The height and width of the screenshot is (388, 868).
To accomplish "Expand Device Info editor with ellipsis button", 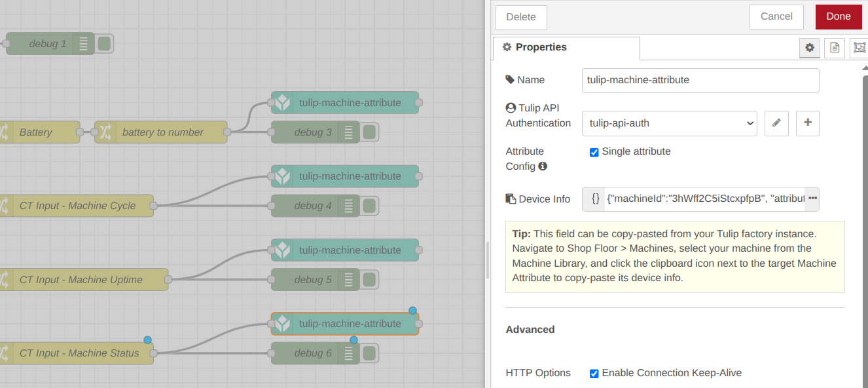I will tap(812, 199).
